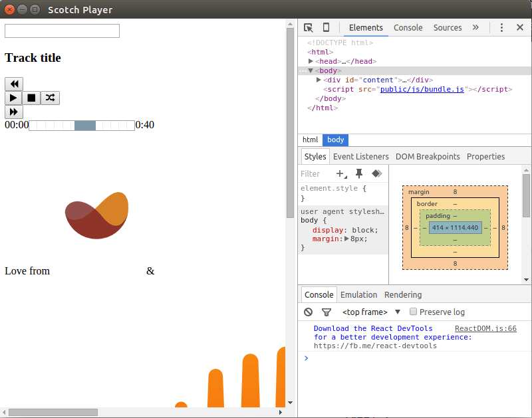This screenshot has height=418, width=532.
Task: Open the Emulation drawer tab
Action: point(358,294)
